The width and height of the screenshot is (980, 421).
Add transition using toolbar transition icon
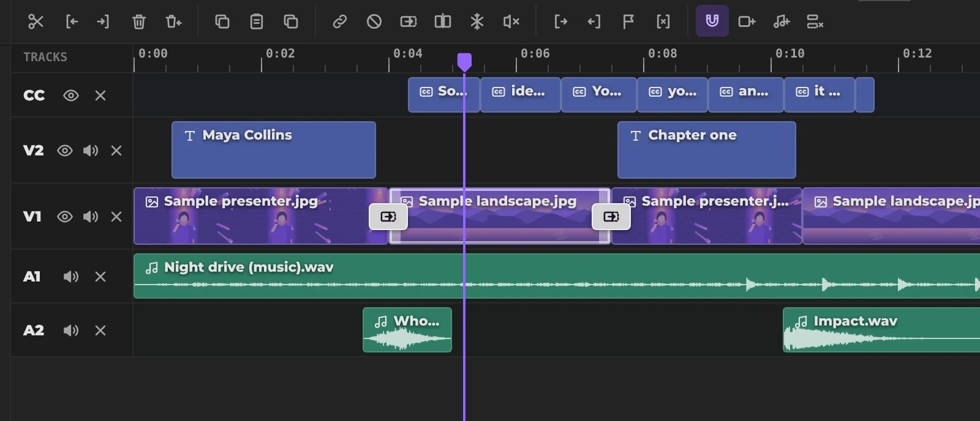coord(409,22)
